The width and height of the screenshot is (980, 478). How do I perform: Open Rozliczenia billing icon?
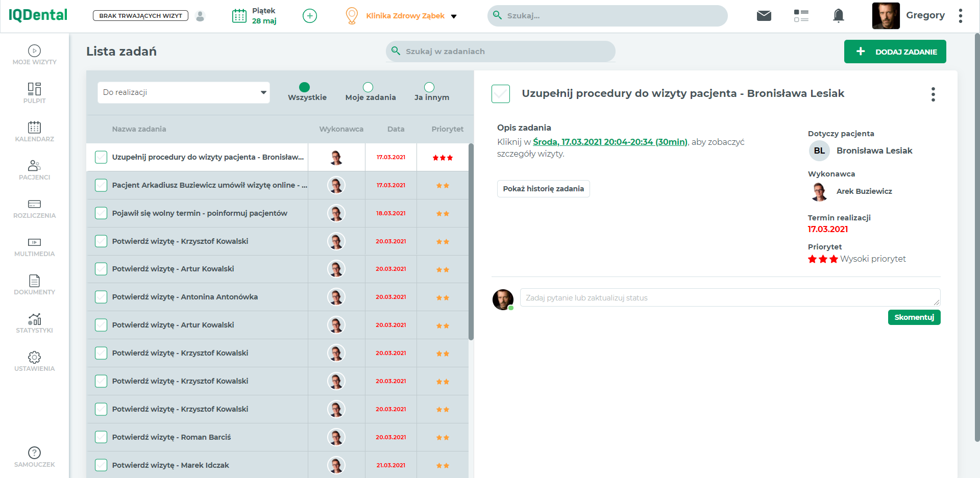point(34,204)
